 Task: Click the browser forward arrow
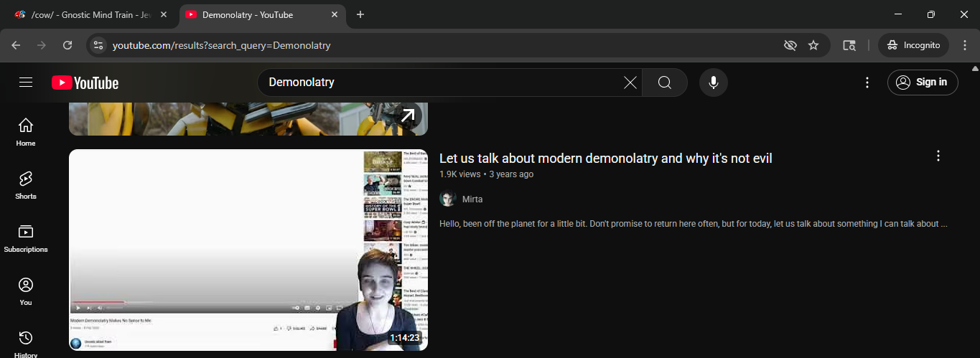click(42, 45)
